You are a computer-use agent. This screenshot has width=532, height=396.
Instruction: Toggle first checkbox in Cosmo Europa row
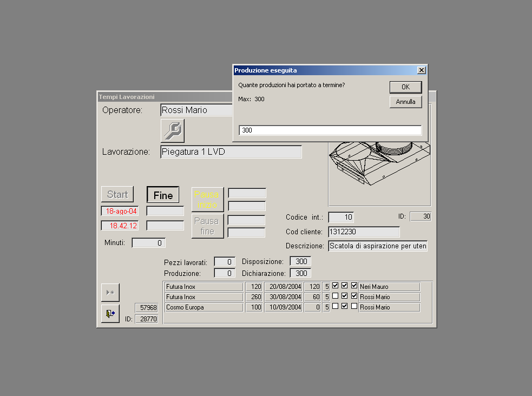click(335, 306)
